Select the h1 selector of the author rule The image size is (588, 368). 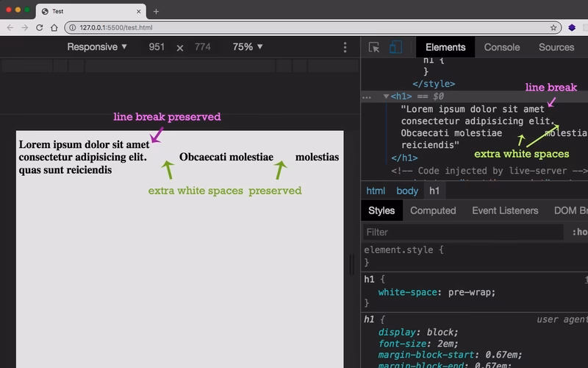(369, 280)
